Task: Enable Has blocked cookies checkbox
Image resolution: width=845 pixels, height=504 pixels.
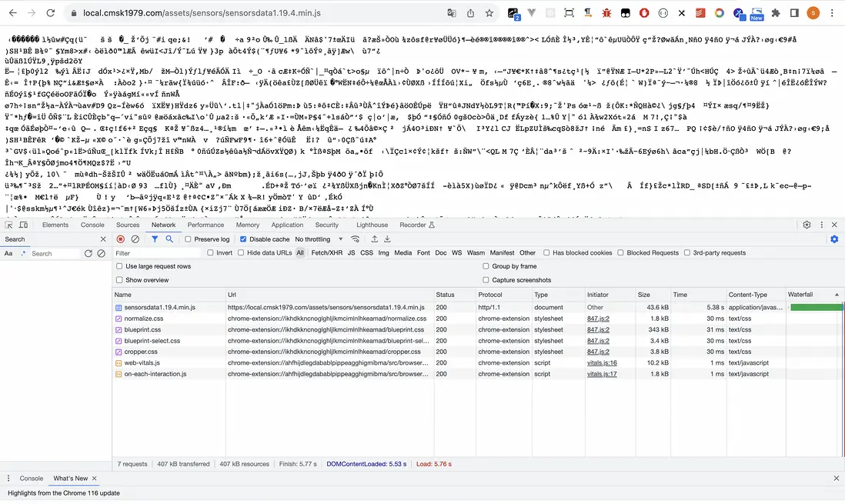Action: pos(546,252)
